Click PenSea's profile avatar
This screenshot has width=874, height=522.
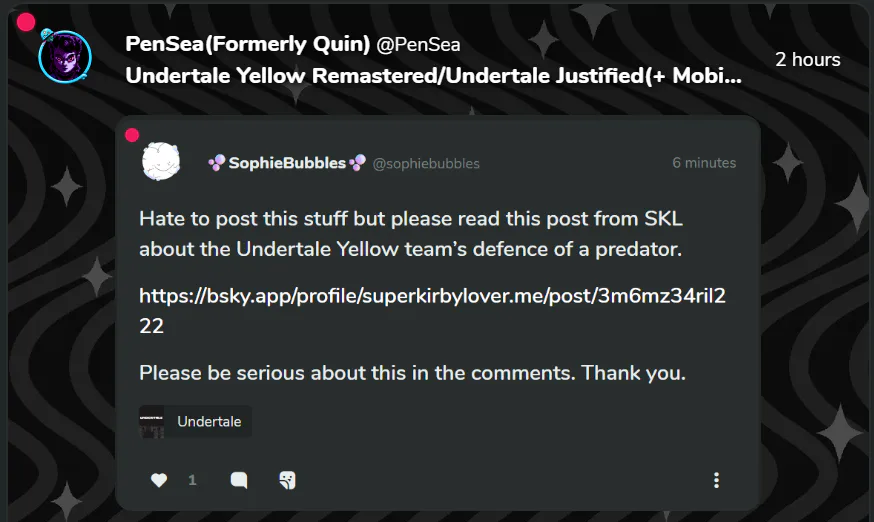[x=65, y=57]
